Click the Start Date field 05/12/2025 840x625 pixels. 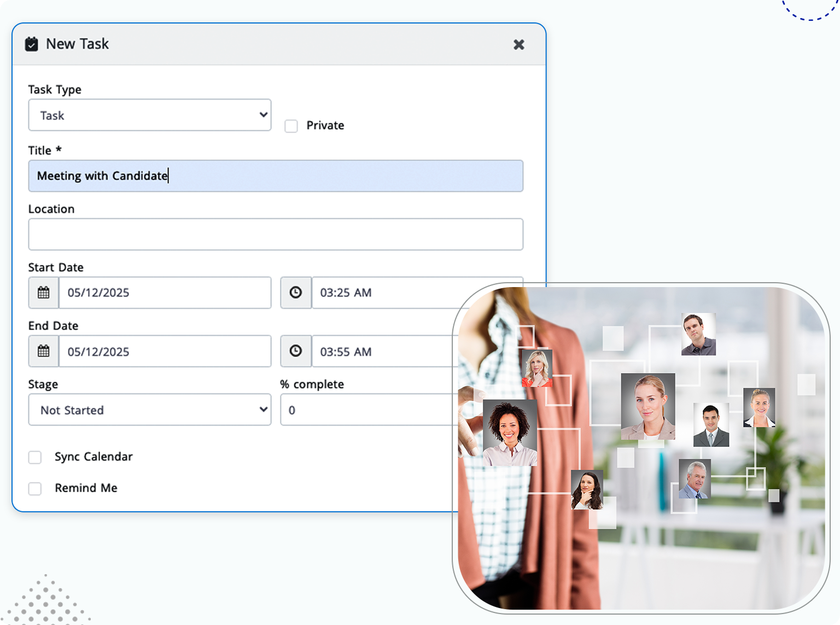click(x=165, y=293)
